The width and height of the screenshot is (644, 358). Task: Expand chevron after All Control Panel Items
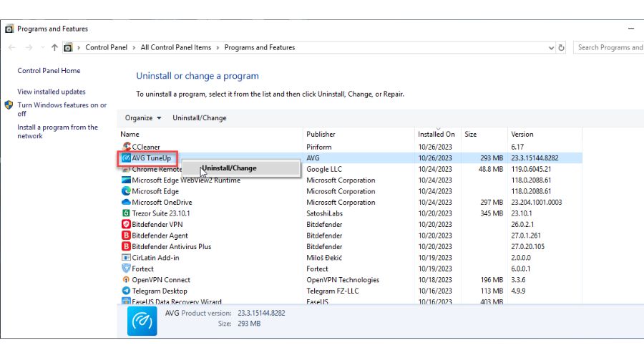[218, 48]
